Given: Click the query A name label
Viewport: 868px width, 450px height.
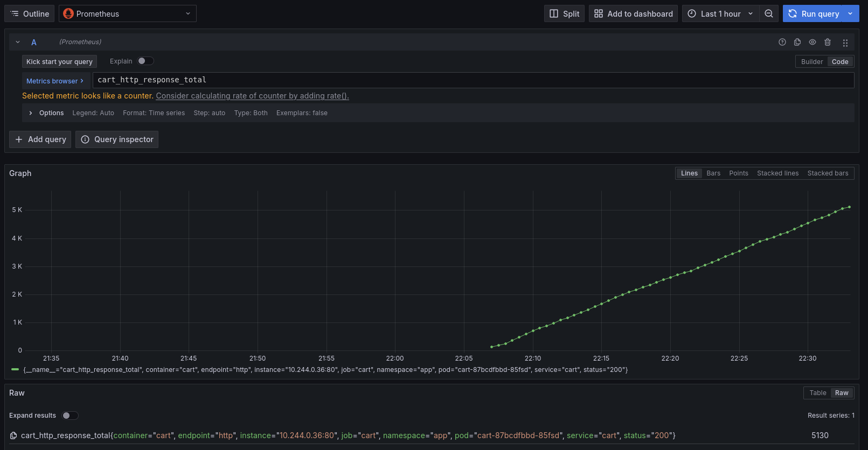Looking at the screenshot, I should click(34, 42).
